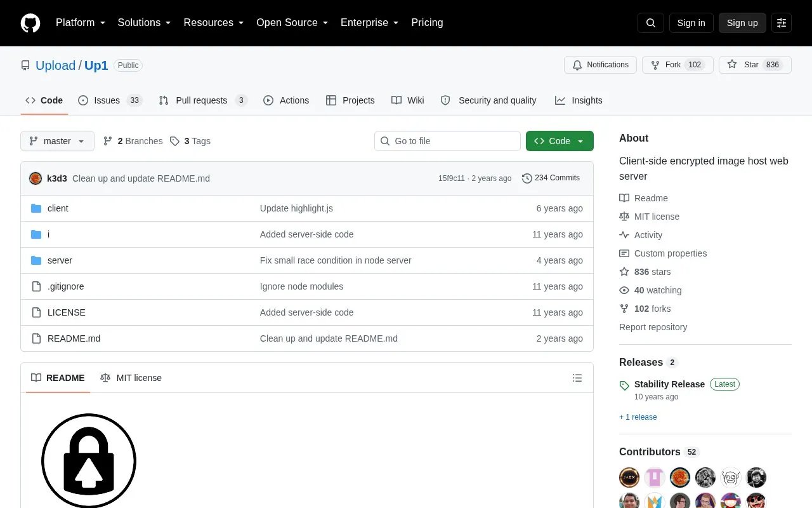Click the history clock icon beside 234 Commits
Viewport: 812px width, 508px height.
click(x=527, y=178)
